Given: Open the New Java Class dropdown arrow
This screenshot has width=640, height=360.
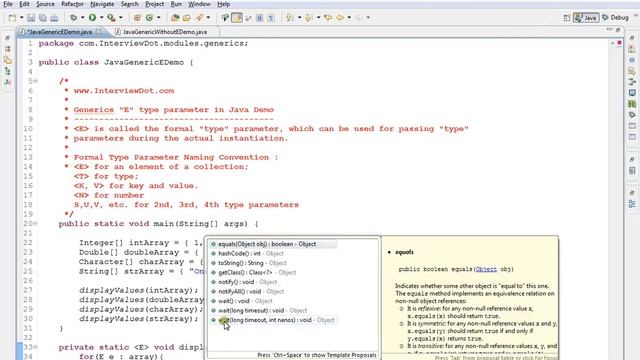Looking at the screenshot, I should pyautogui.click(x=158, y=18).
